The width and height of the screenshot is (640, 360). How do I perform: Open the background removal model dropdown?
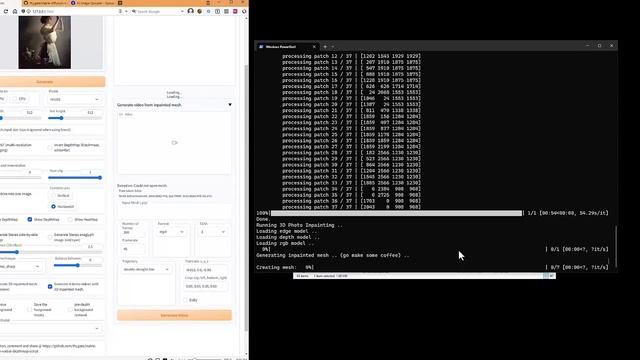point(50,329)
